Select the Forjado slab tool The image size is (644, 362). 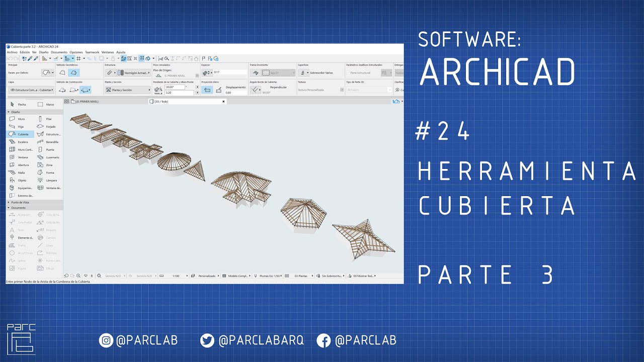coord(48,127)
